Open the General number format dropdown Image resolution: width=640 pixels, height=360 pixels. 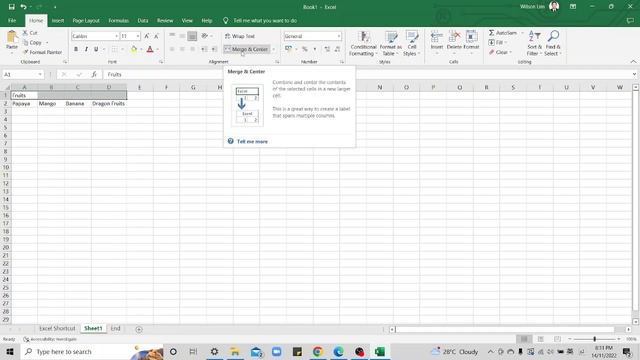[339, 36]
